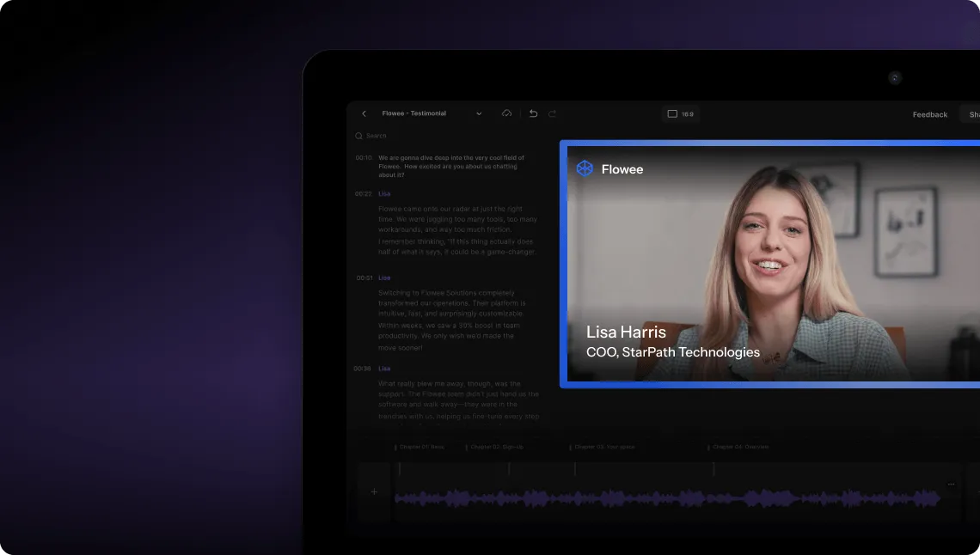Select the sentence starting 'Within weeks, we saw'
The image size is (980, 555).
click(449, 337)
